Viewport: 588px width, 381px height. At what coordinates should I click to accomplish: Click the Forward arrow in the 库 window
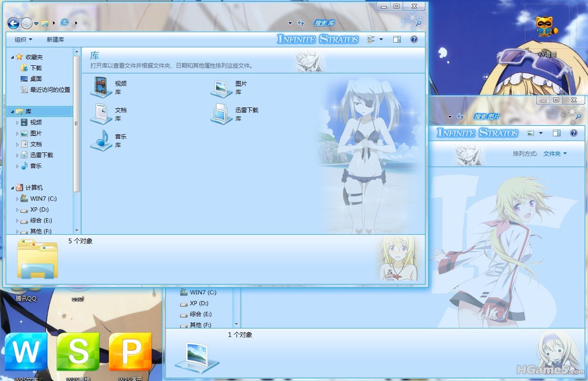tap(27, 23)
